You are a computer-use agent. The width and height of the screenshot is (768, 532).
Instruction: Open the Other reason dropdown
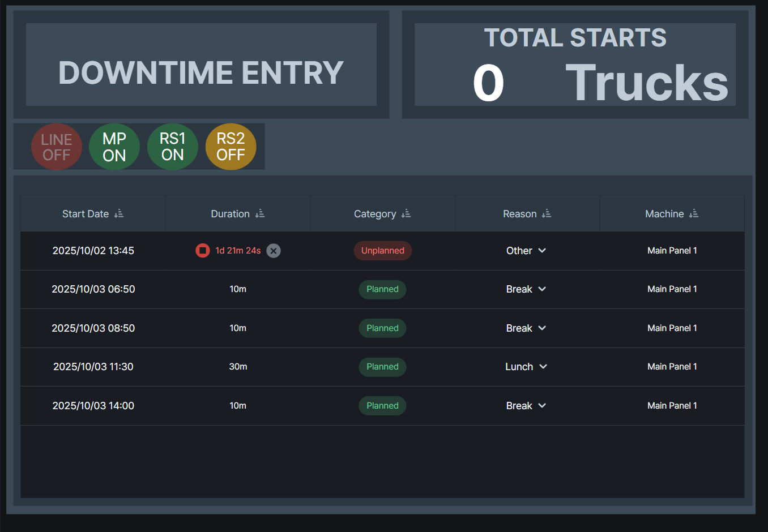(526, 250)
